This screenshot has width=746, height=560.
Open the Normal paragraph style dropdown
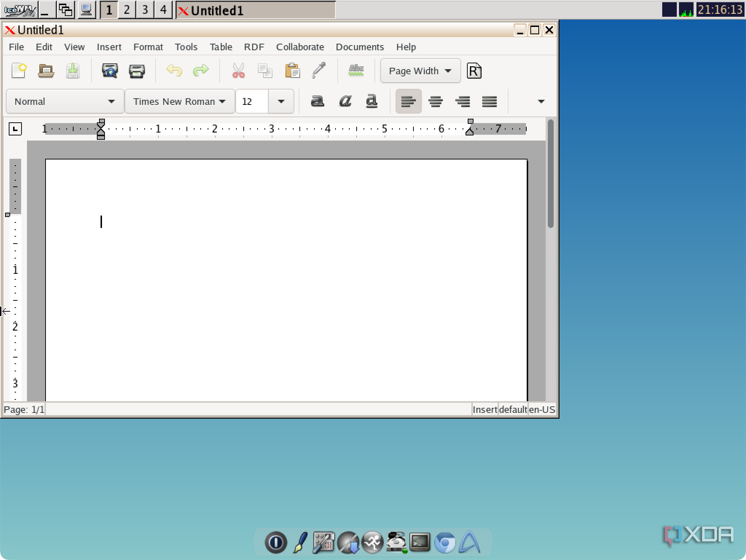click(65, 102)
